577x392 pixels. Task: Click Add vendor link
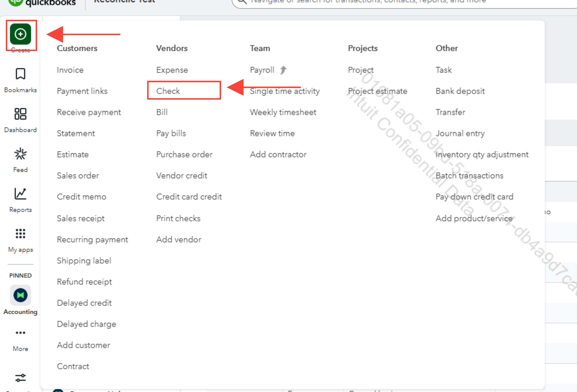tap(179, 239)
